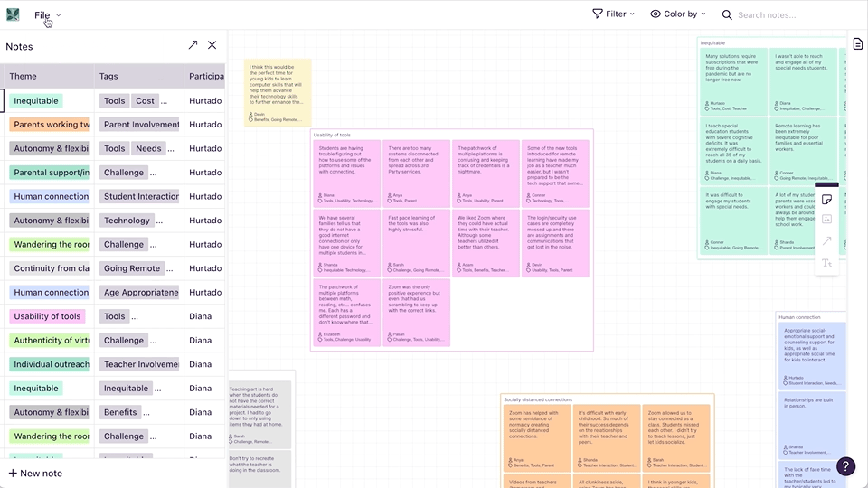Select the sticky note tool
Viewport: 868px width, 488px height.
[x=826, y=200]
